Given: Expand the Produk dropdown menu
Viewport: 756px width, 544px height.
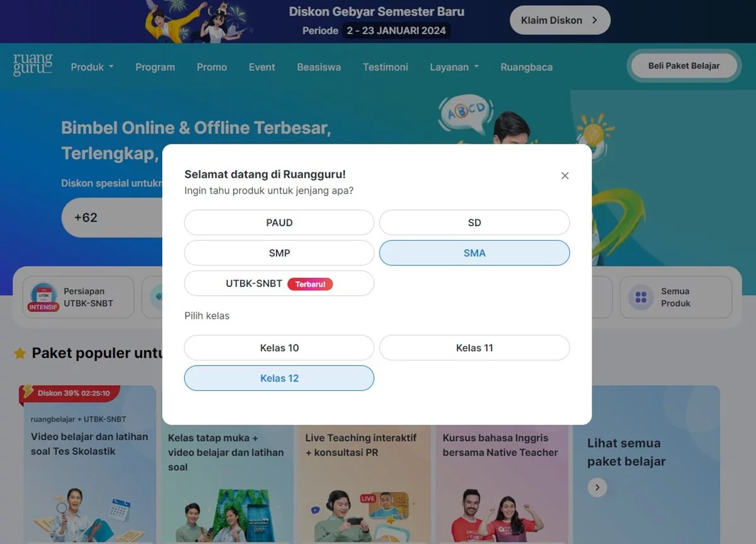Looking at the screenshot, I should tap(92, 67).
